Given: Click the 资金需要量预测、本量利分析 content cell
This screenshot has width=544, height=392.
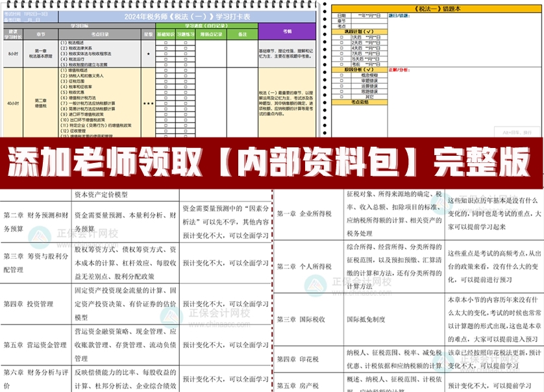Looking at the screenshot, I should (x=125, y=222).
